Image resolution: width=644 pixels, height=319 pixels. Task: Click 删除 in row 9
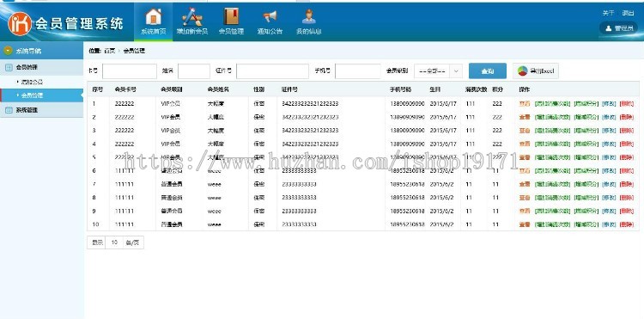tap(627, 211)
